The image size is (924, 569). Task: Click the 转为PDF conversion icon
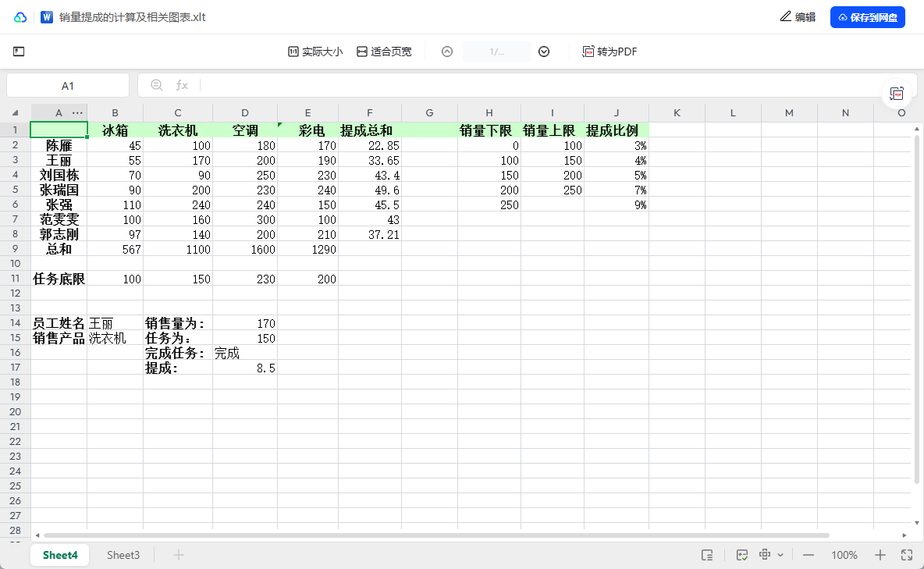(x=610, y=52)
